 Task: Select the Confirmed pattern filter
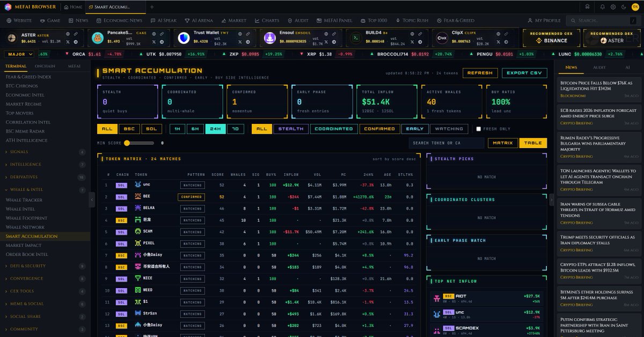pos(379,129)
